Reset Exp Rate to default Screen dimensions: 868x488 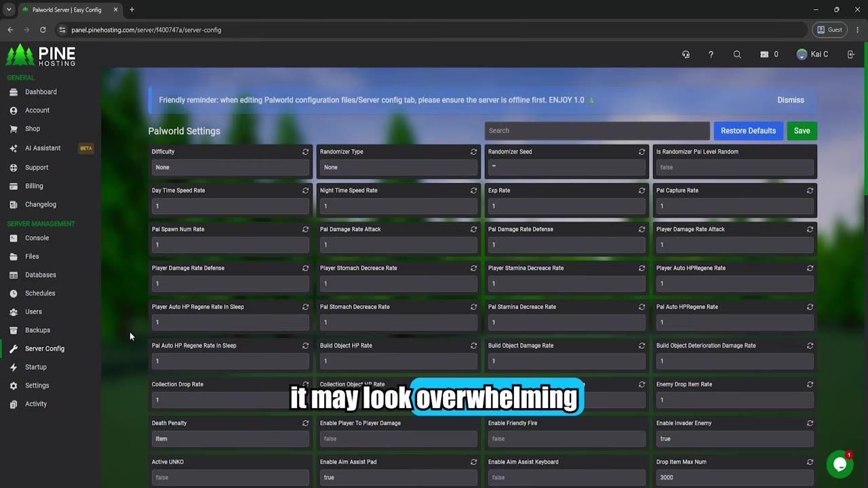point(642,190)
